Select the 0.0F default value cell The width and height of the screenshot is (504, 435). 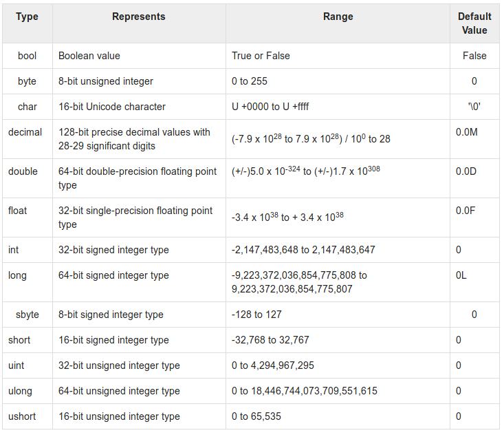click(x=465, y=211)
